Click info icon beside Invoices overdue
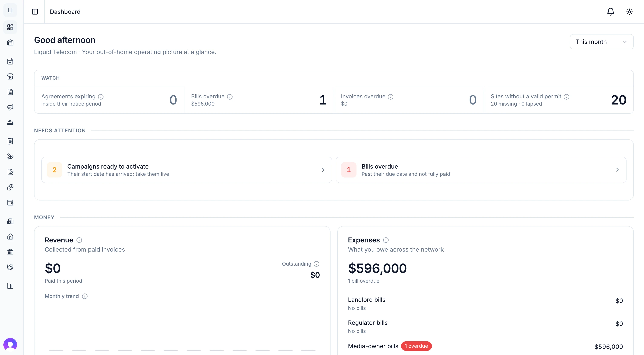Viewport: 644px width, 355px height. pyautogui.click(x=391, y=97)
